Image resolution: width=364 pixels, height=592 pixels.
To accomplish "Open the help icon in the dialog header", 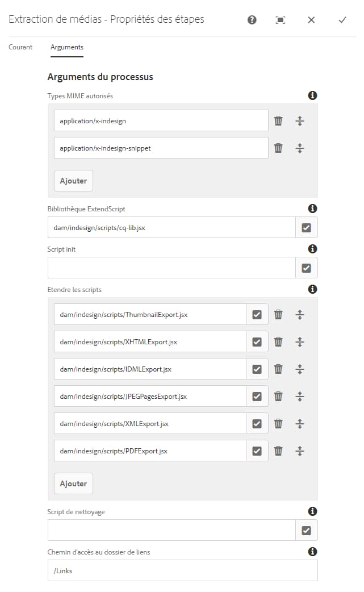I will coord(250,19).
